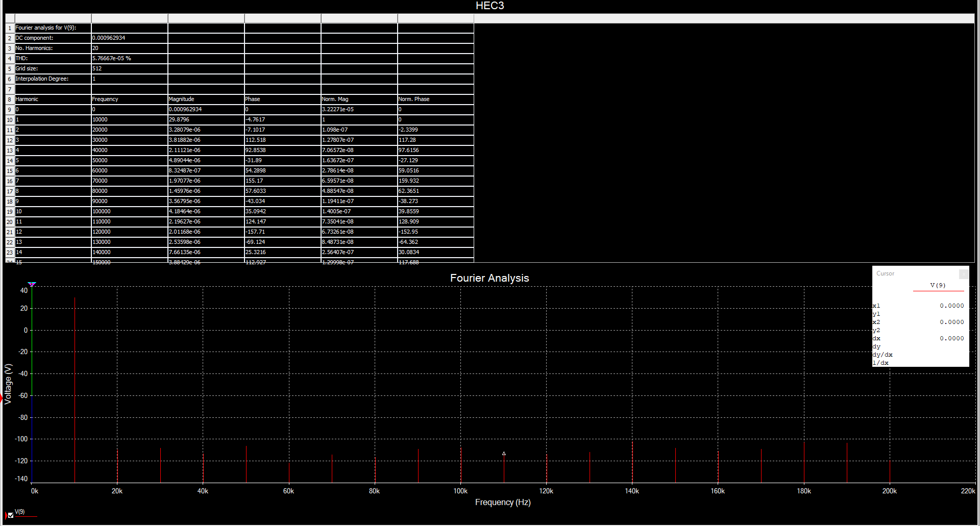Select the 'Interpolation Degree:' label cell
Screen dimensions: 980x526
click(53, 79)
